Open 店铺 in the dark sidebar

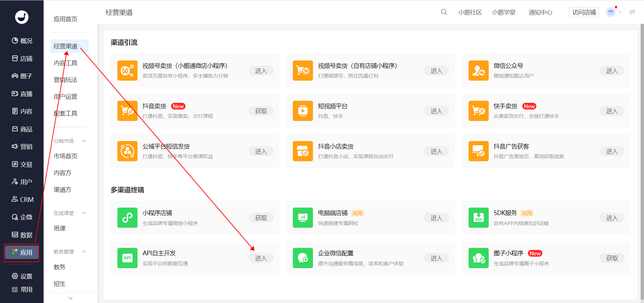22,58
